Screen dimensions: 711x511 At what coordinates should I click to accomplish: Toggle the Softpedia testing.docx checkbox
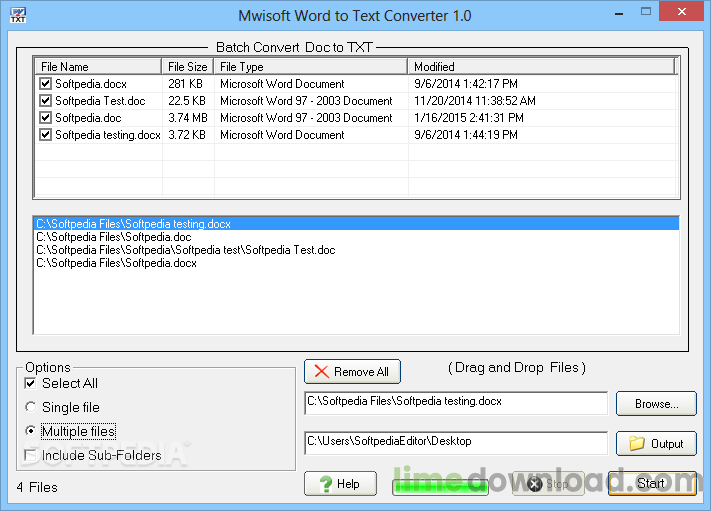point(45,135)
